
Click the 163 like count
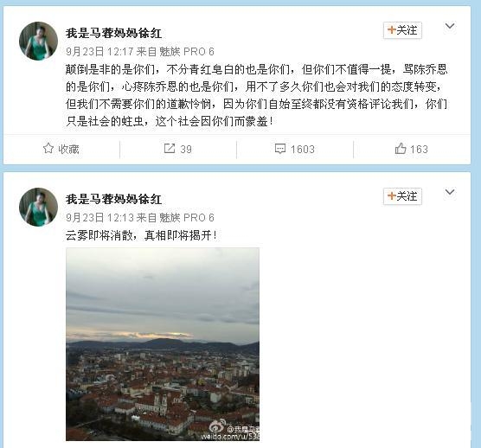coord(419,150)
